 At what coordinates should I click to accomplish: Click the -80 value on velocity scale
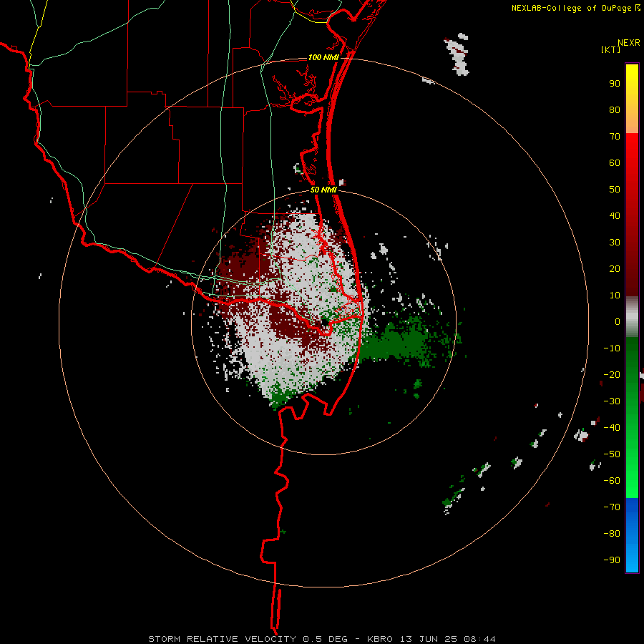click(x=612, y=534)
